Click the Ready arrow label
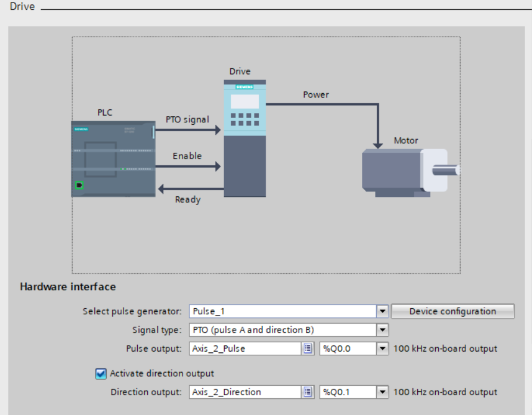532x415 pixels. 187,199
